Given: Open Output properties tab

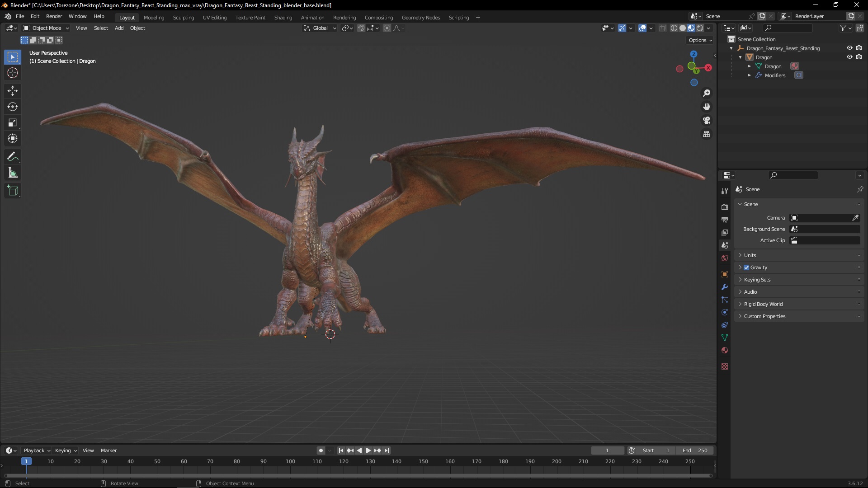Looking at the screenshot, I should [x=725, y=220].
